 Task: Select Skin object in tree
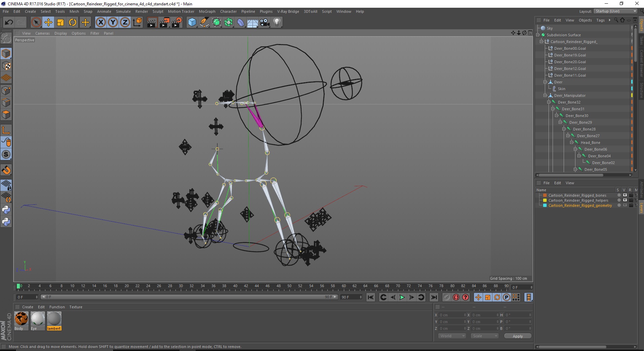(x=561, y=89)
